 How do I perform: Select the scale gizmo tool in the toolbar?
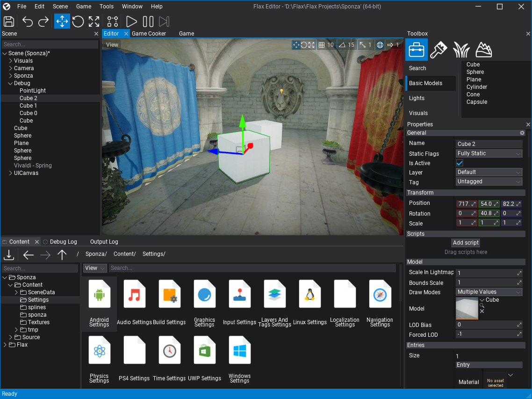[93, 21]
